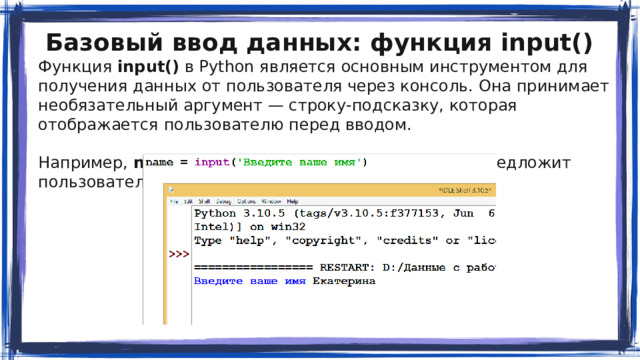Click the purple 'input' keyword in code
This screenshot has height=360, width=640.
(x=211, y=162)
